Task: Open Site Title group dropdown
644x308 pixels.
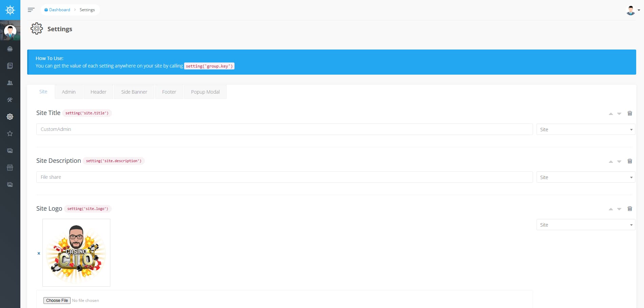Action: 586,130
